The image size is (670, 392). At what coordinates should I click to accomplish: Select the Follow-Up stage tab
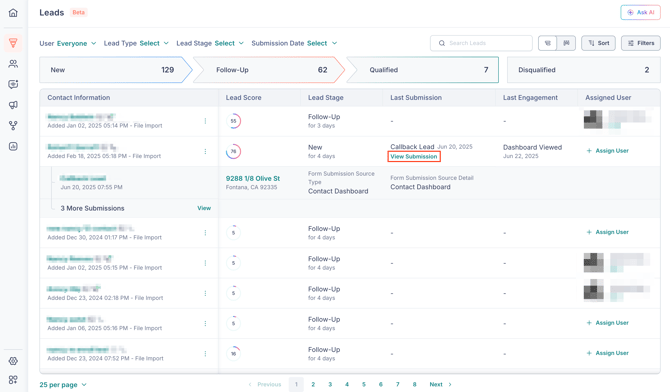click(x=269, y=70)
